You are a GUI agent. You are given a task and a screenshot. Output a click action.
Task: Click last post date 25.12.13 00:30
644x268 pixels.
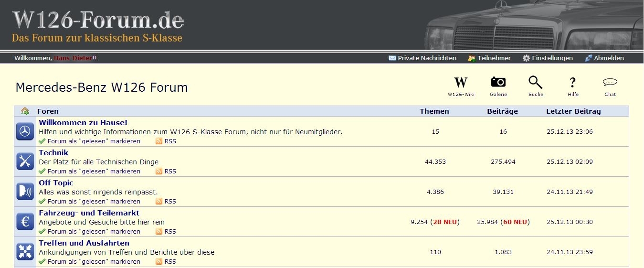pyautogui.click(x=570, y=222)
